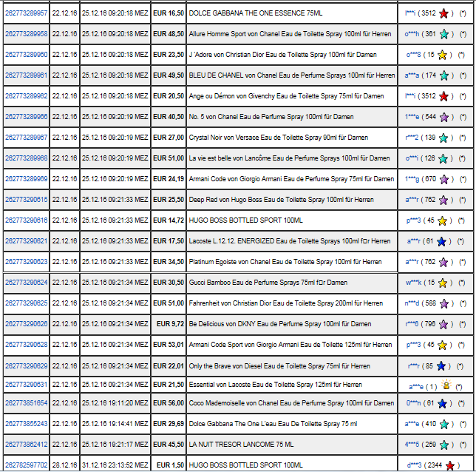This screenshot has height=472, width=476.
Task: Open buyer r***2 profile link
Action: pos(412,138)
